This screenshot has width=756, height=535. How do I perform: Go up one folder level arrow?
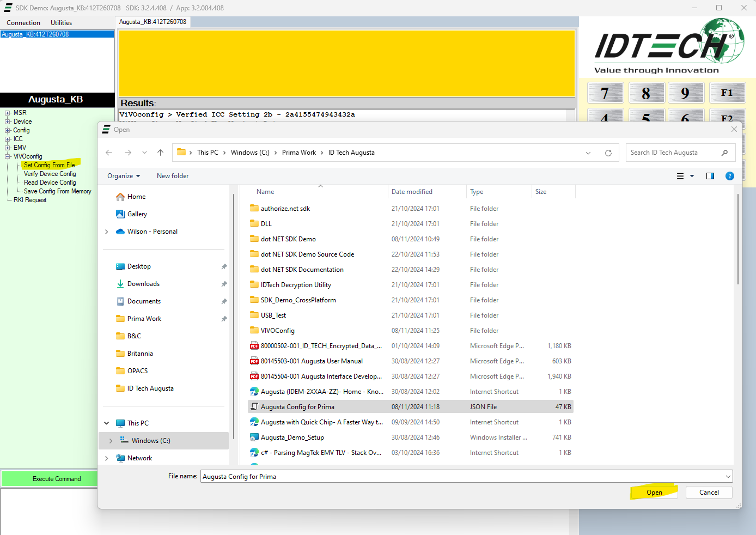point(160,153)
